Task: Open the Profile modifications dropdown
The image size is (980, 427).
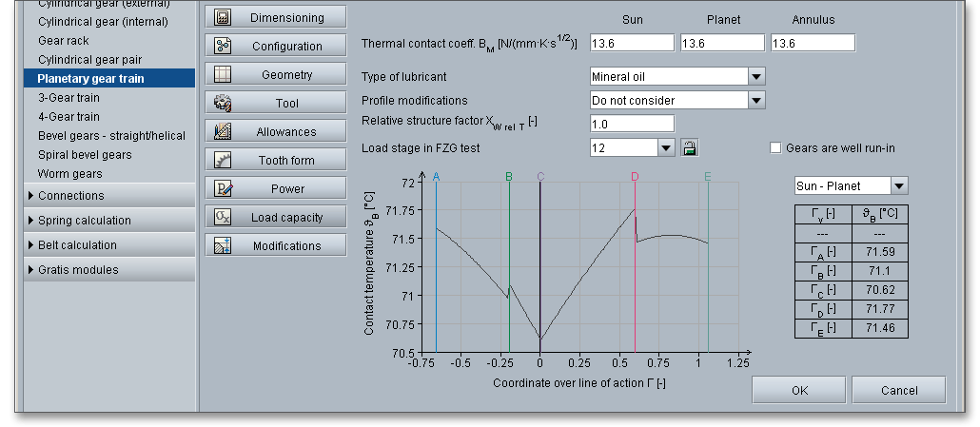Action: [756, 100]
